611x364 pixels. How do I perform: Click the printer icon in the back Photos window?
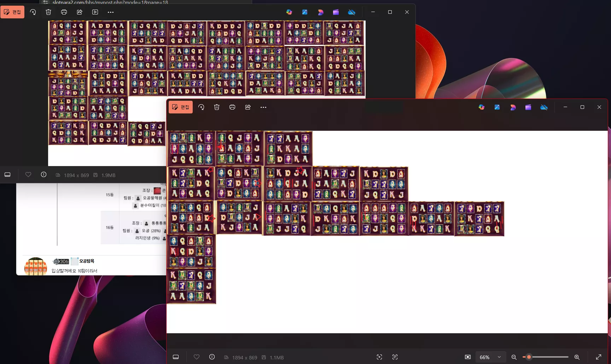[x=64, y=12]
